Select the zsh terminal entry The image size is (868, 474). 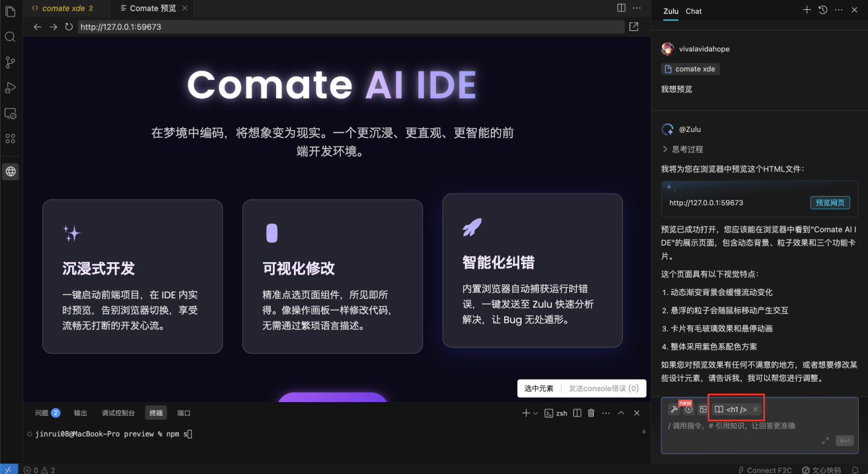coord(556,413)
